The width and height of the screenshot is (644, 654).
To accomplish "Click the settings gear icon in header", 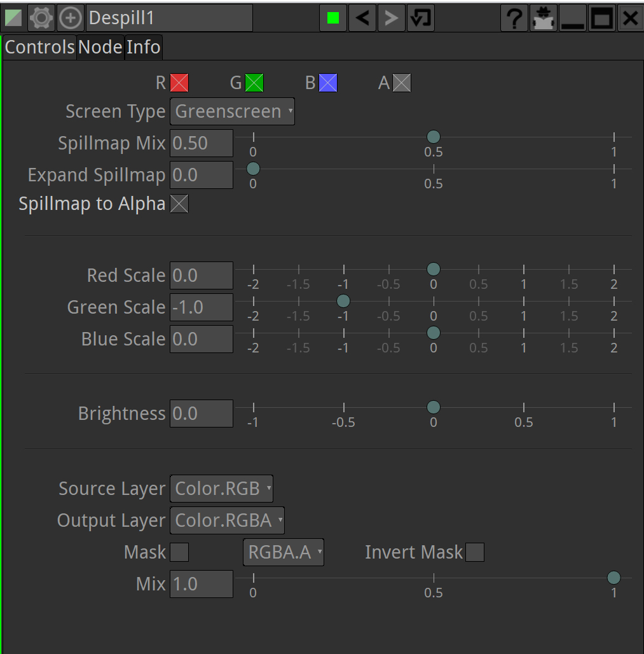I will [41, 18].
